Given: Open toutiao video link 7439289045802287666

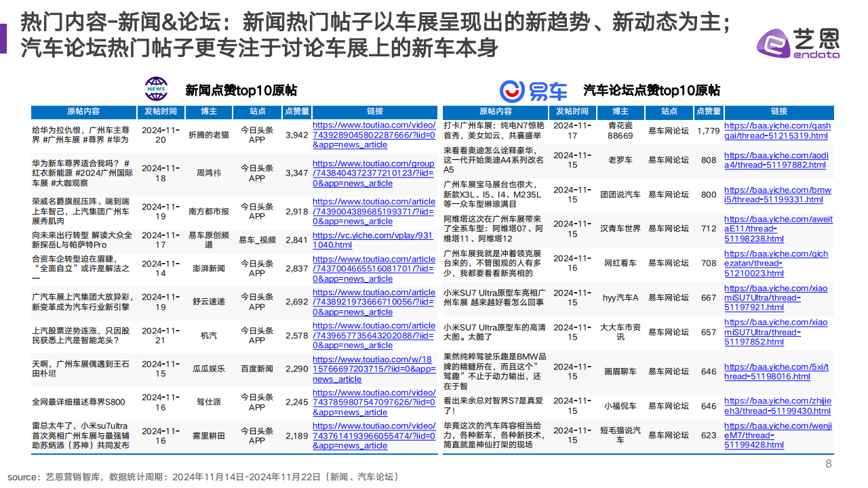Looking at the screenshot, I should pyautogui.click(x=374, y=135).
